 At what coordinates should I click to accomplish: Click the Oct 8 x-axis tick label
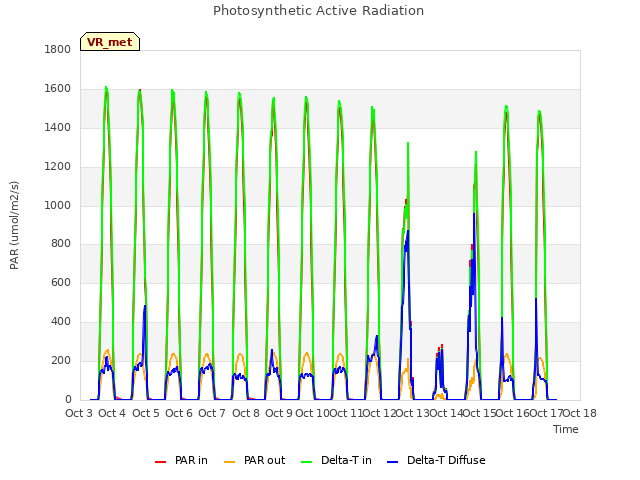pyautogui.click(x=246, y=413)
